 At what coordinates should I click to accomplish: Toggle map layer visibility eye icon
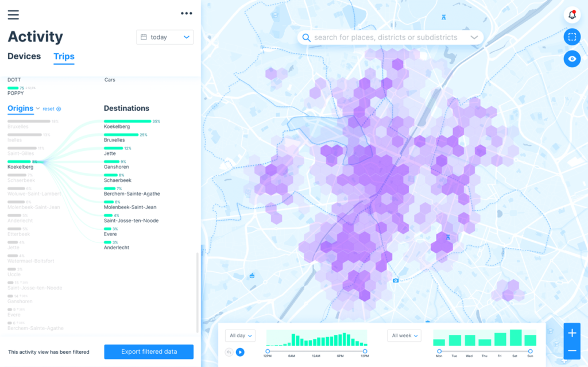click(572, 59)
